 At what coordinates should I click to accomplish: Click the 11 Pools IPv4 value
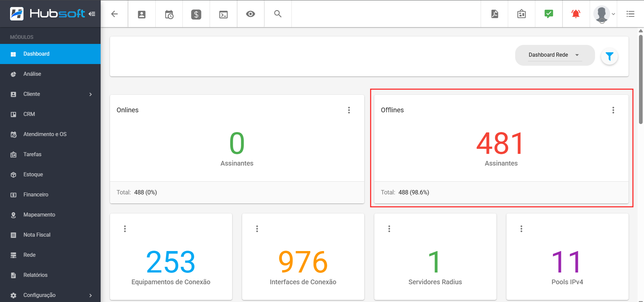(x=566, y=262)
